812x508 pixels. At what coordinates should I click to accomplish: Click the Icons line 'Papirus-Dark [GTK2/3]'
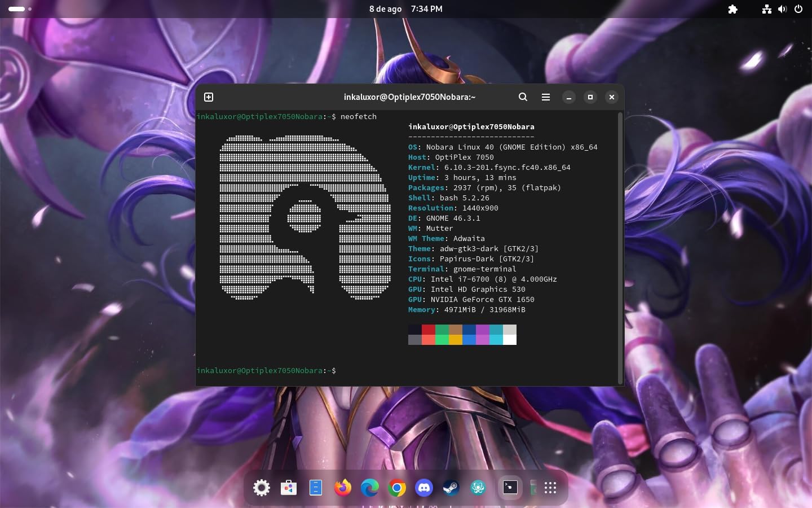471,259
